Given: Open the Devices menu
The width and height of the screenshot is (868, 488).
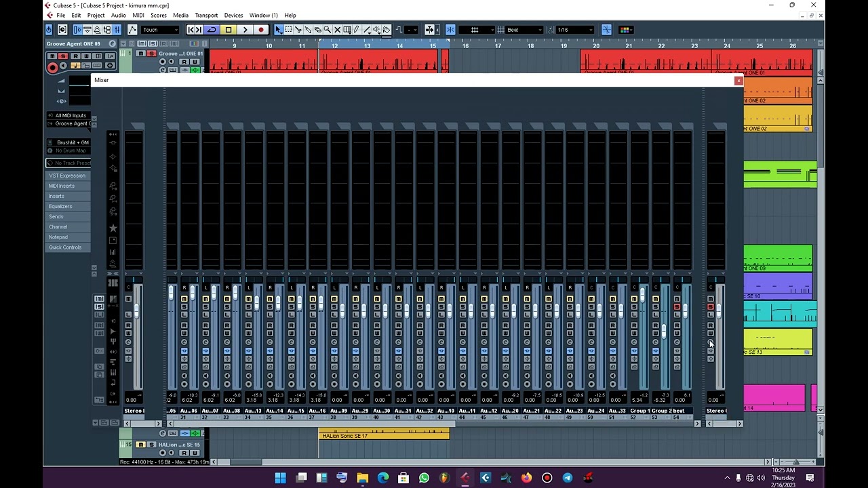Looking at the screenshot, I should (x=233, y=15).
